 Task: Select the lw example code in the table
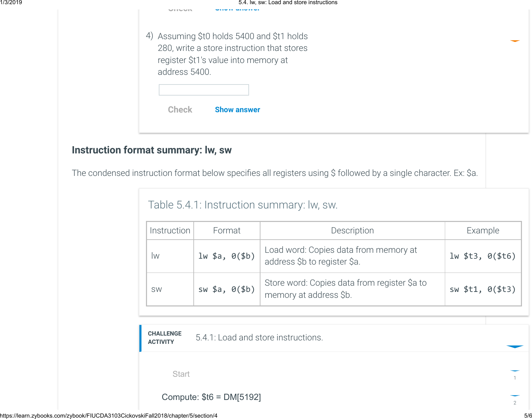pos(483,256)
